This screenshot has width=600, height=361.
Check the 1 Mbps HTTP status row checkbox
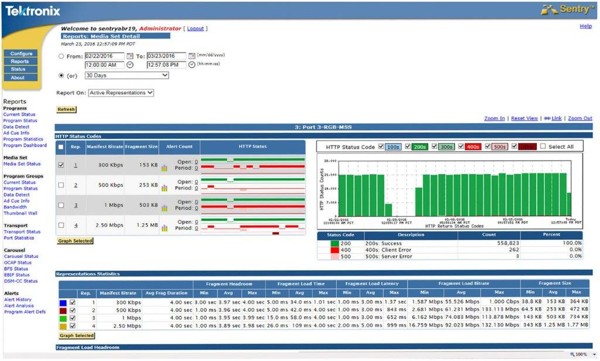coord(61,205)
